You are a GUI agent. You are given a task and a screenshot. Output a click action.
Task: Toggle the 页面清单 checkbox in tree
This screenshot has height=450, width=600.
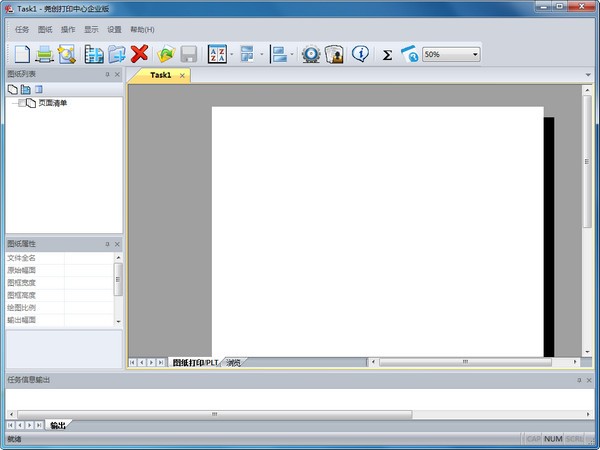click(22, 103)
